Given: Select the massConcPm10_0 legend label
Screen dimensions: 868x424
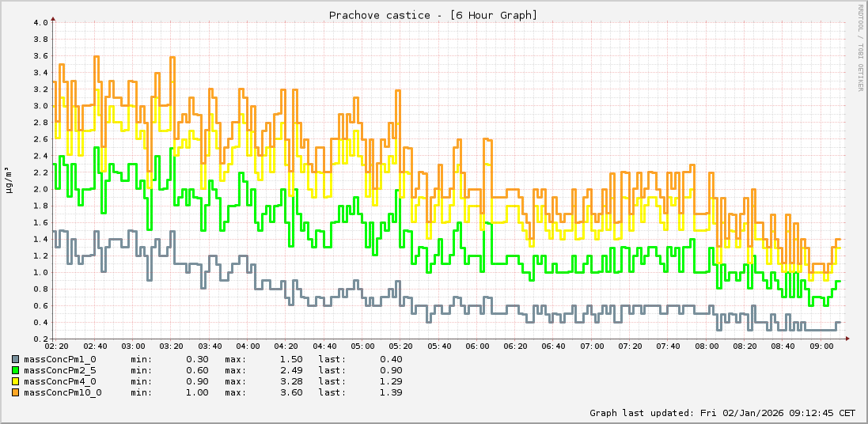Looking at the screenshot, I should pos(63,392).
